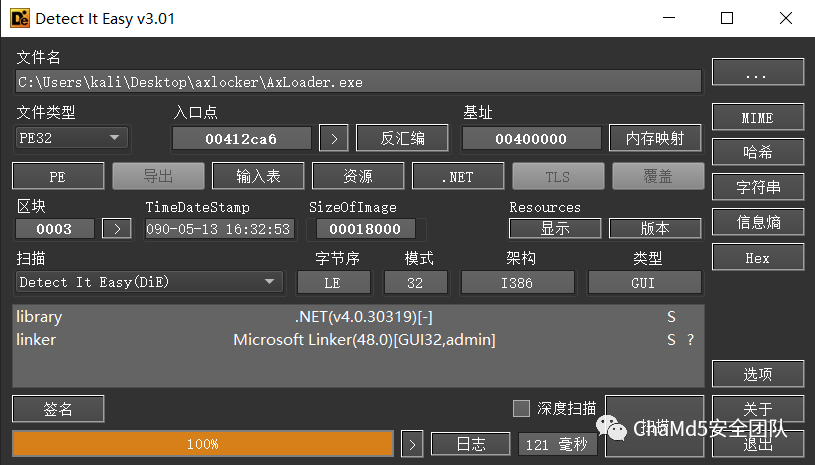Click the MIME button

pos(758,117)
